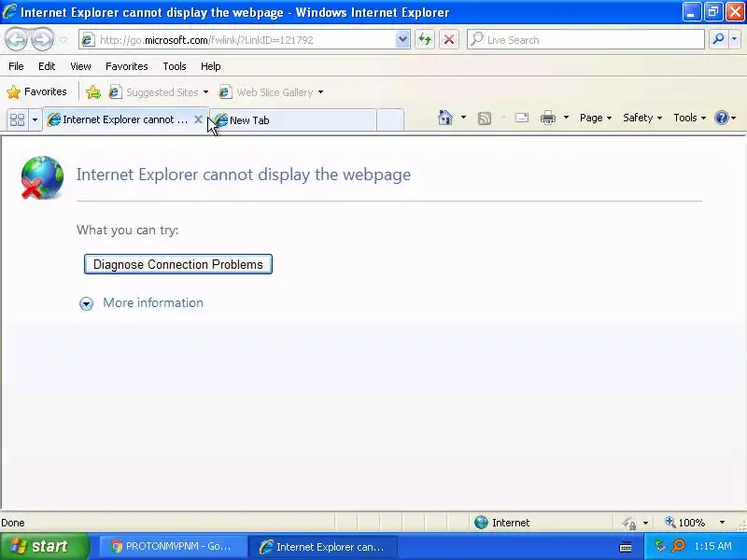Open the Help menu
This screenshot has height=560, width=747.
pos(211,66)
